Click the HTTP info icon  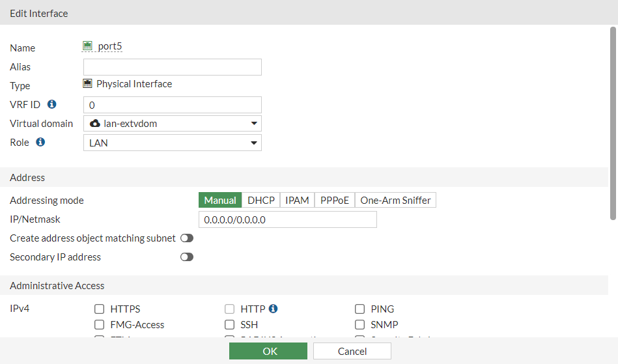point(274,309)
